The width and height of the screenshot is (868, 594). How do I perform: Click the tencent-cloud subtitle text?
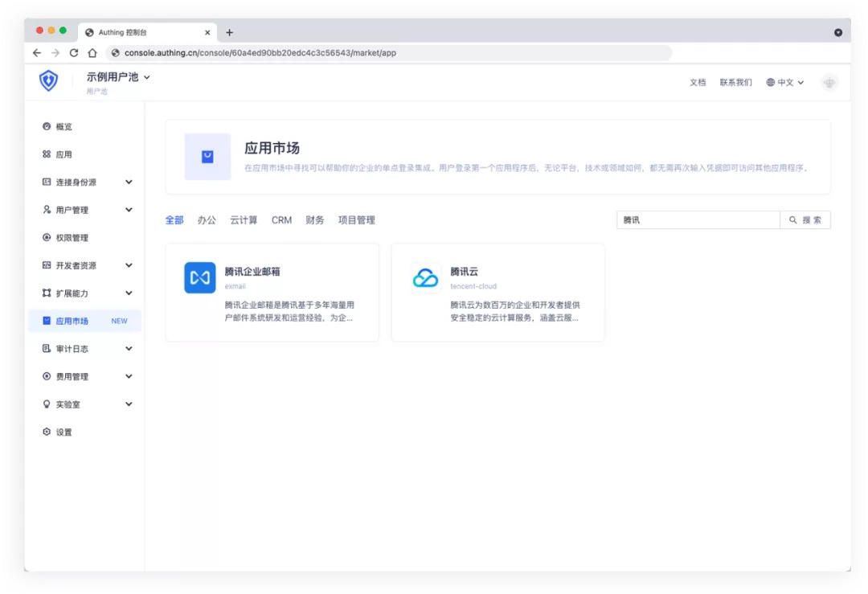[473, 286]
